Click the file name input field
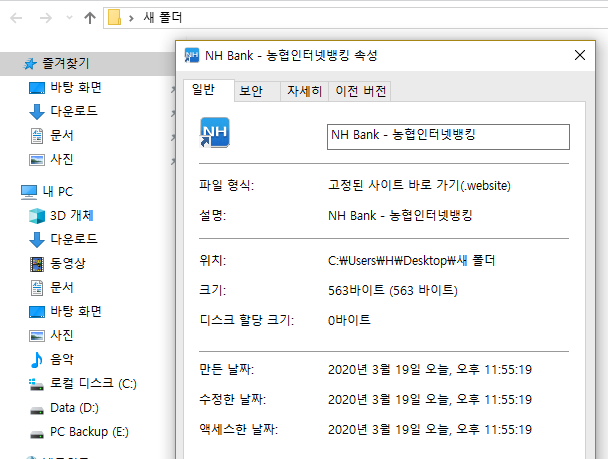Screen dimensions: 608x459 coord(448,137)
